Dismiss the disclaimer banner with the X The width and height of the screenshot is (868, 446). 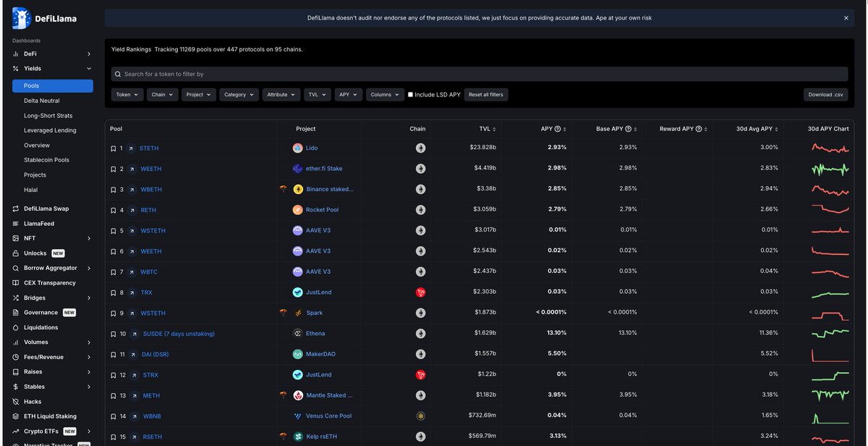click(846, 18)
